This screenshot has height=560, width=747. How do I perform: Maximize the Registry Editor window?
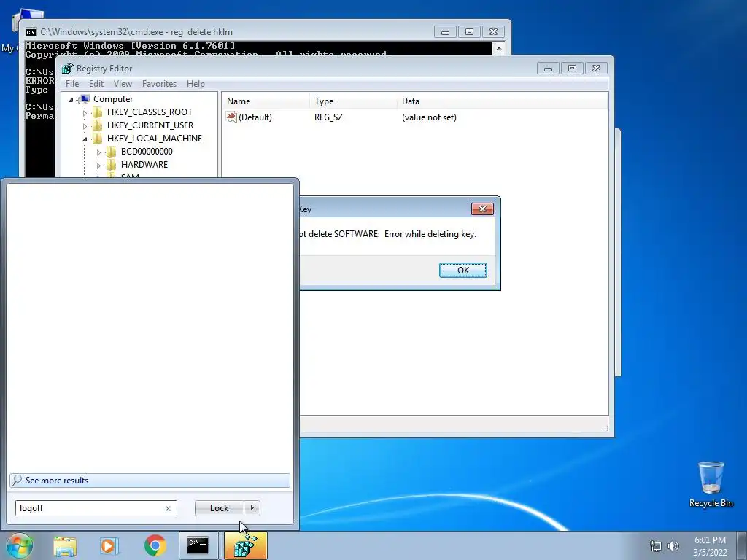[x=572, y=69]
